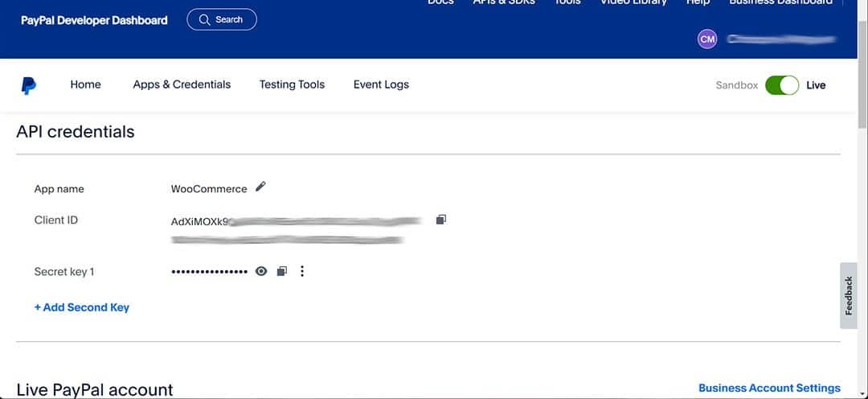The image size is (868, 399).
Task: Go to the Home tab
Action: 85,84
